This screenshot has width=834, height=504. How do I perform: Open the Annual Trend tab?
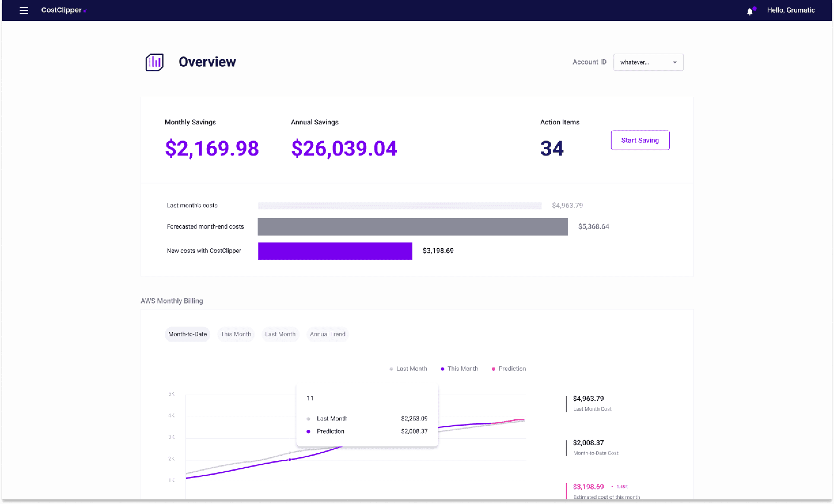point(328,334)
